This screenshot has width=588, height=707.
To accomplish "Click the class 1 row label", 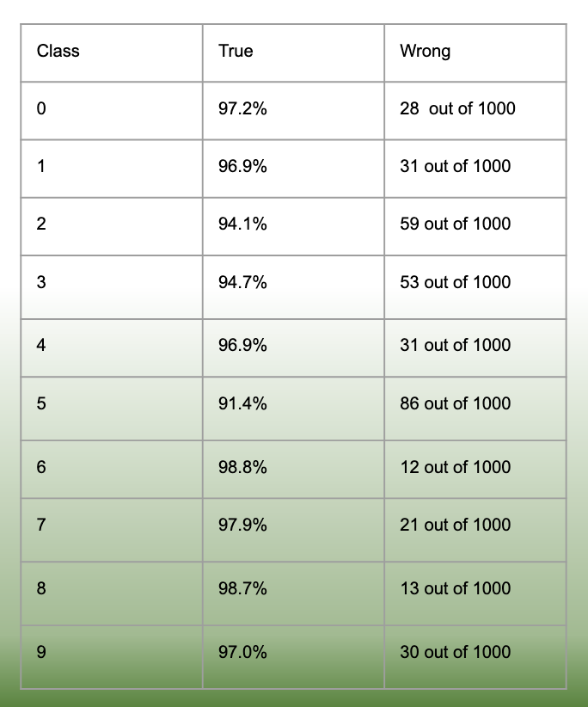I will 41,166.
